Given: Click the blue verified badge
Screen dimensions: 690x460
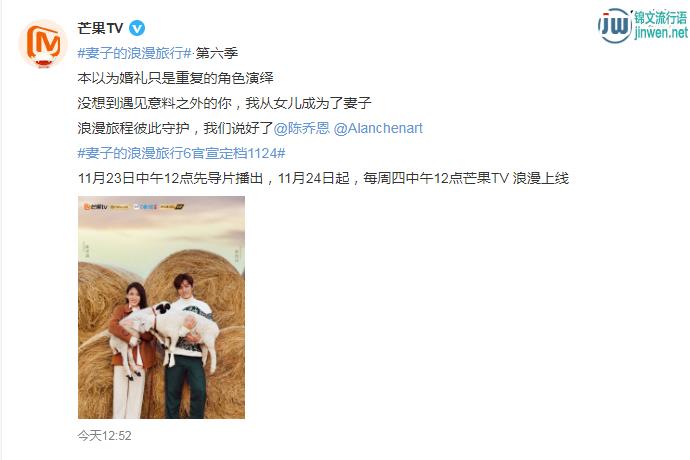Looking at the screenshot, I should [x=137, y=28].
